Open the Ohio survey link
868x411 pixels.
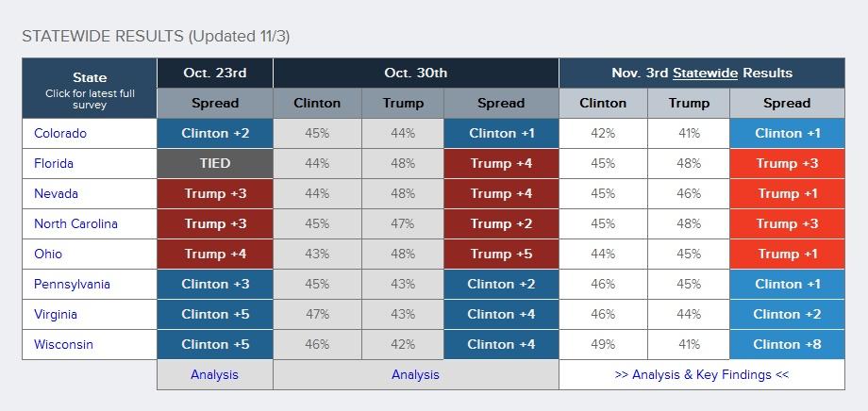coord(48,254)
